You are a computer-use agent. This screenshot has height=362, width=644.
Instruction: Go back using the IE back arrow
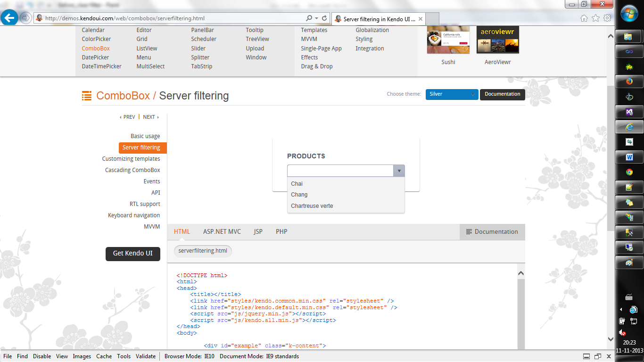[x=9, y=18]
